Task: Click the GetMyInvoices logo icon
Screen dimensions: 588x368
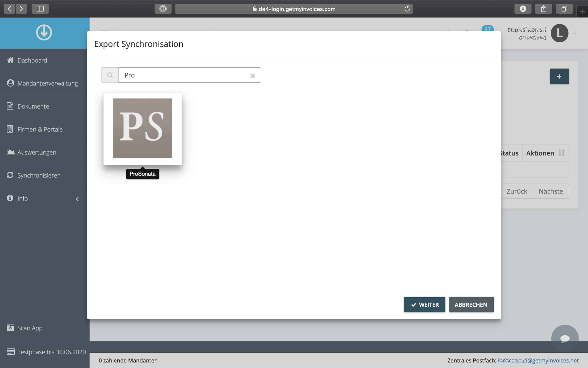Action: 44,32
